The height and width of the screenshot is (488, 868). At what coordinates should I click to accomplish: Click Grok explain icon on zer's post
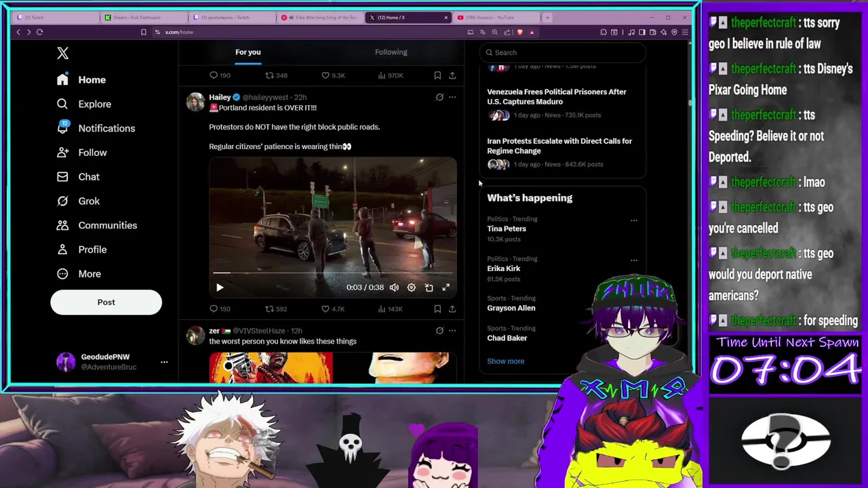[439, 331]
